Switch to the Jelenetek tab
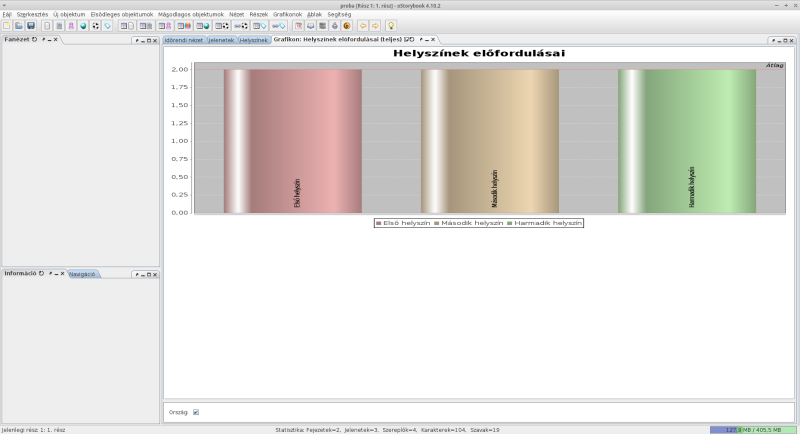This screenshot has width=800, height=434. (221, 40)
